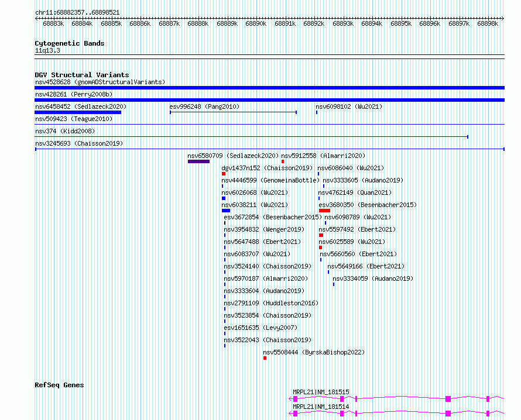
Task: Click nsv6580709 (Sedlazeck2020) label
Action: pos(233,156)
